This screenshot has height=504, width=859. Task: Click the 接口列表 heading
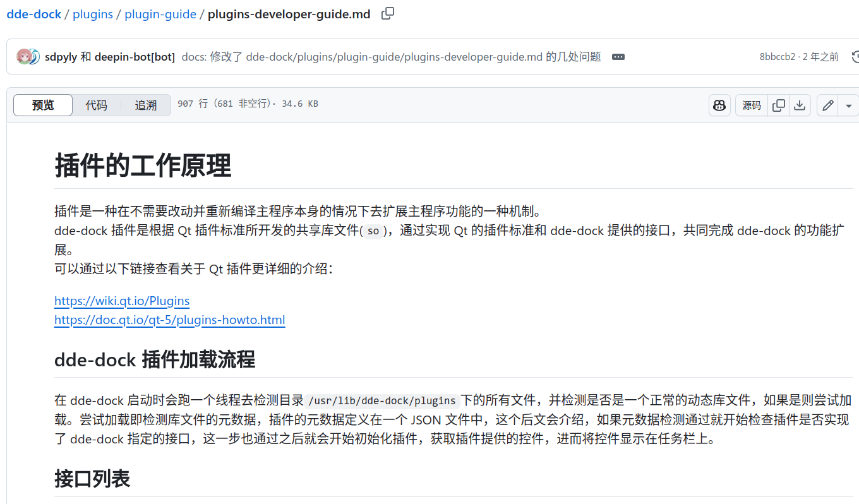tap(92, 479)
